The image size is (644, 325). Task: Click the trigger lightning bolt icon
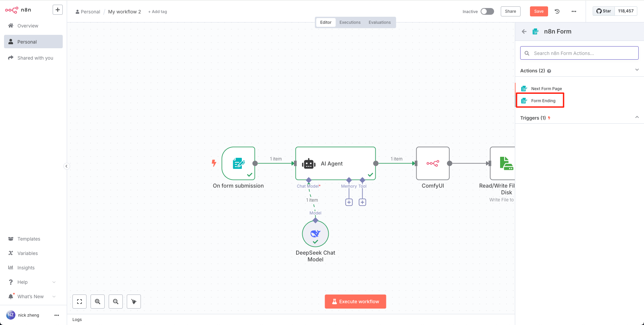(x=214, y=163)
